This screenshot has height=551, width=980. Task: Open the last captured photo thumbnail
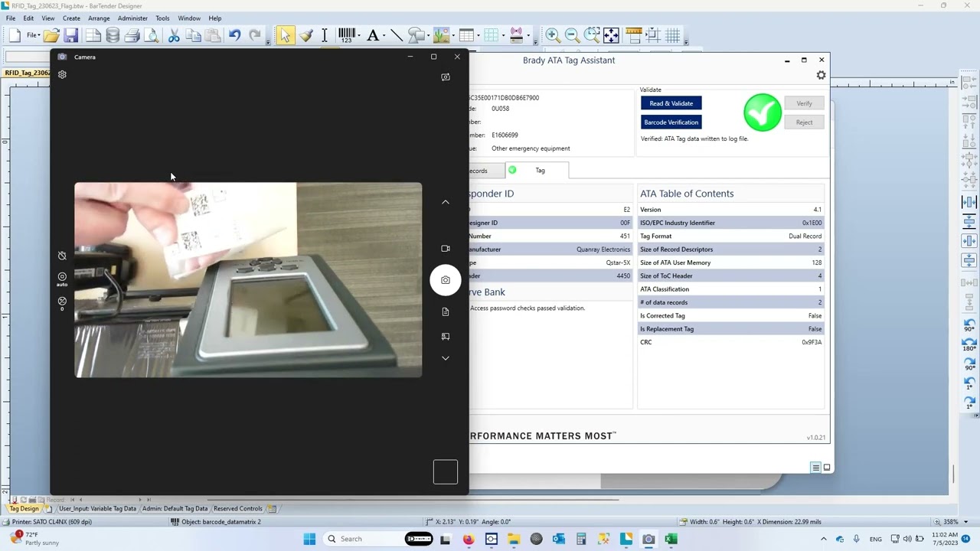tap(446, 471)
